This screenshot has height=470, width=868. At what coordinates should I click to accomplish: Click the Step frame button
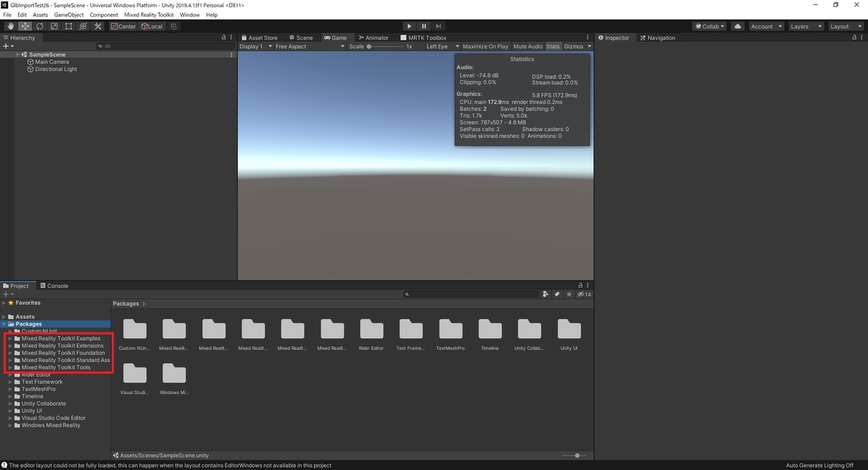pyautogui.click(x=438, y=26)
